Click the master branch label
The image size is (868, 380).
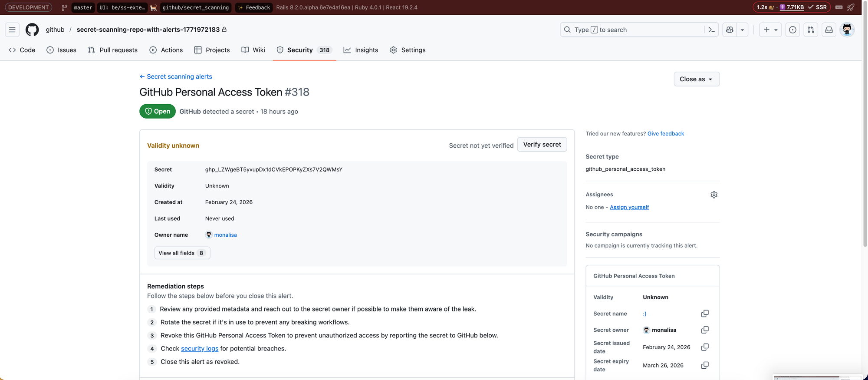point(83,7)
